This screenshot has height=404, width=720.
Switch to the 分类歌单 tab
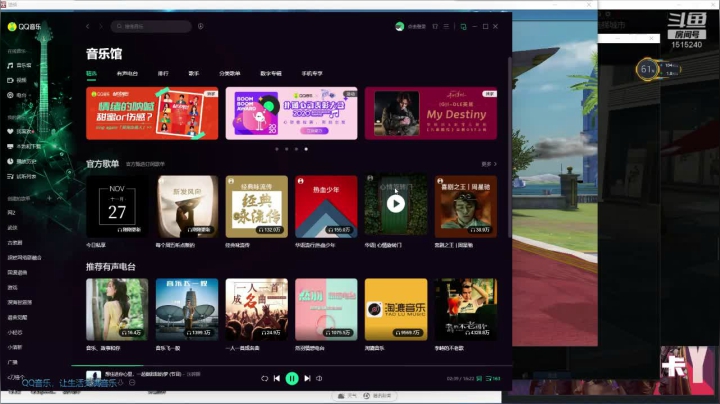tap(230, 73)
